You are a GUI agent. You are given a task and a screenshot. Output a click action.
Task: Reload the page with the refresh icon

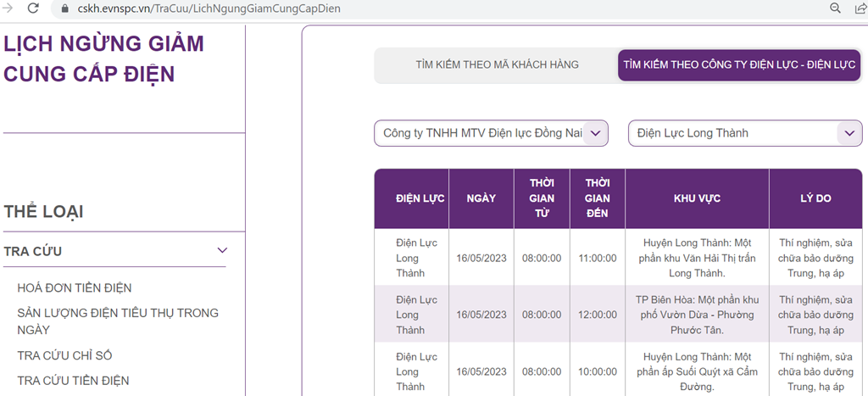pyautogui.click(x=33, y=8)
